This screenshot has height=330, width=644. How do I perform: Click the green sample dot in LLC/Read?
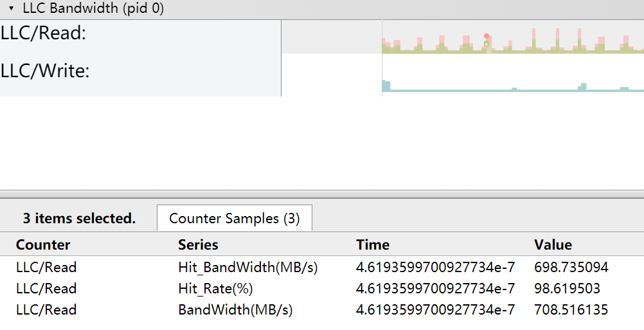coord(487,44)
